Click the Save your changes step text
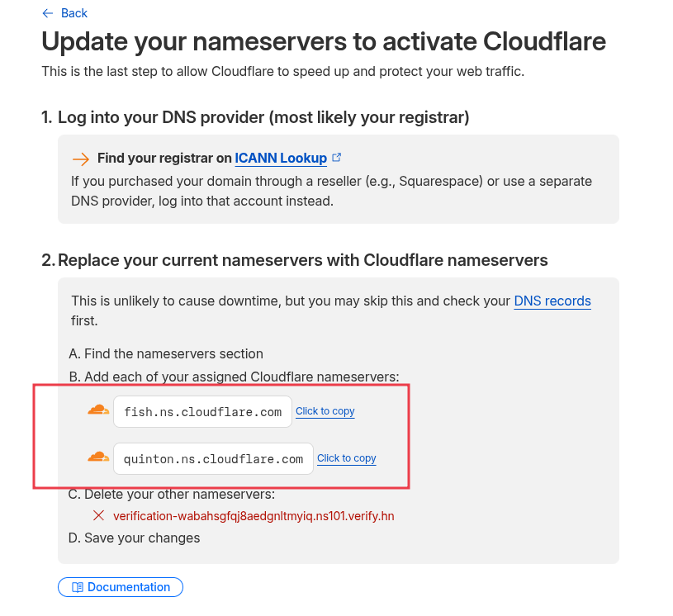 tap(142, 538)
